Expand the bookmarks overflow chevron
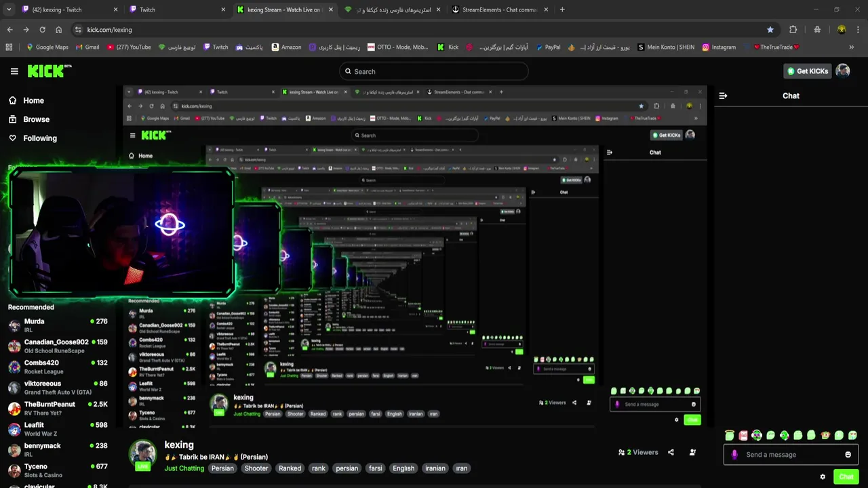The width and height of the screenshot is (868, 488). tap(852, 47)
